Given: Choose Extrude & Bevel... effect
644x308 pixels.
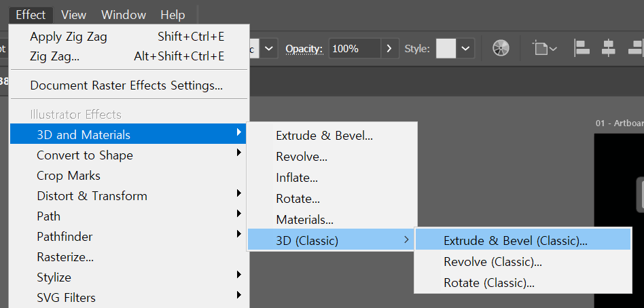Looking at the screenshot, I should click(332, 135).
